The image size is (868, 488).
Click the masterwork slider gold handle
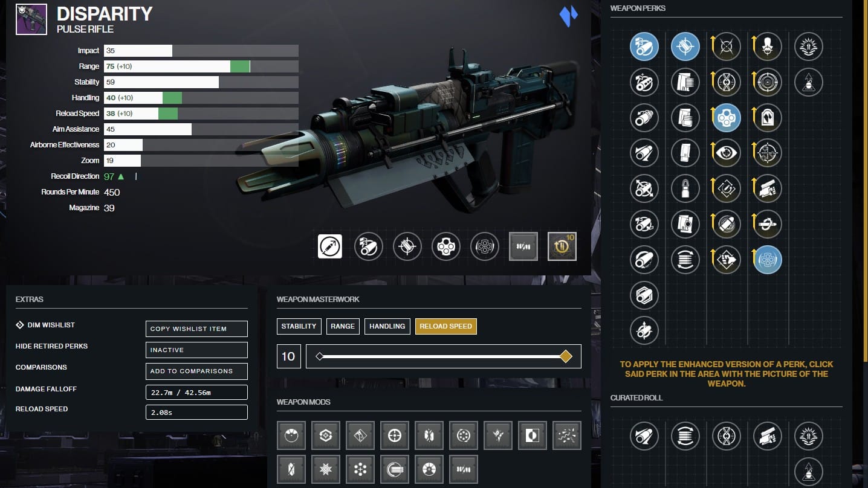point(566,356)
